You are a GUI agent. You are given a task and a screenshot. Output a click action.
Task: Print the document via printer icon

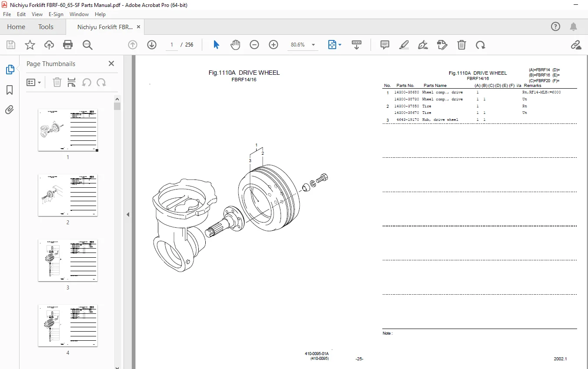[68, 45]
